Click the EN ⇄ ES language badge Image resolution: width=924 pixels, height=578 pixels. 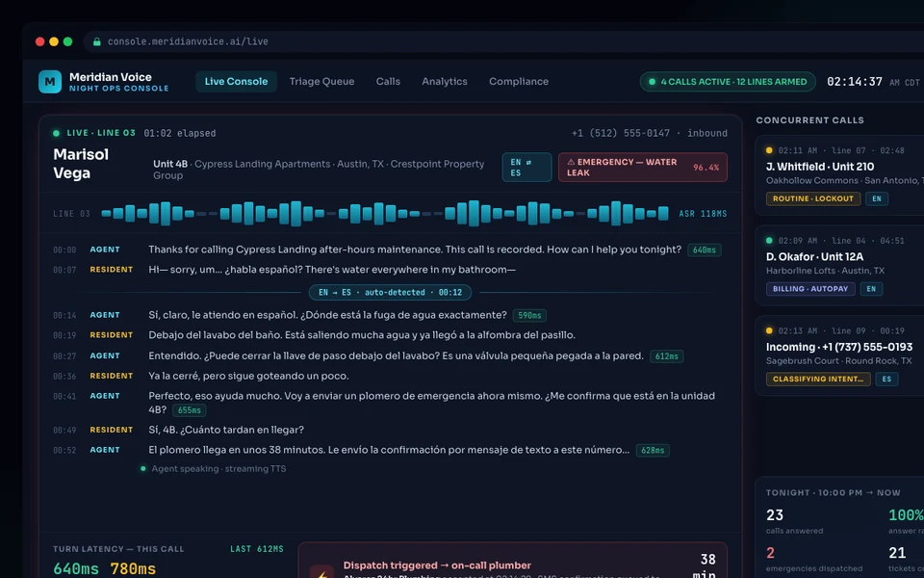click(526, 168)
